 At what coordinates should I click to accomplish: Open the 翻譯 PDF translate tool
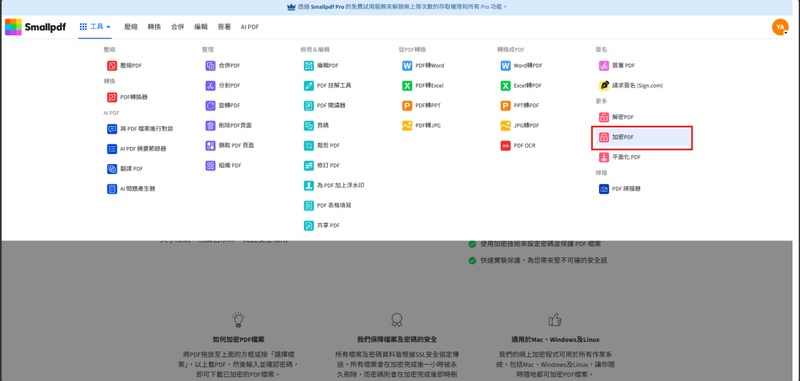click(x=124, y=169)
